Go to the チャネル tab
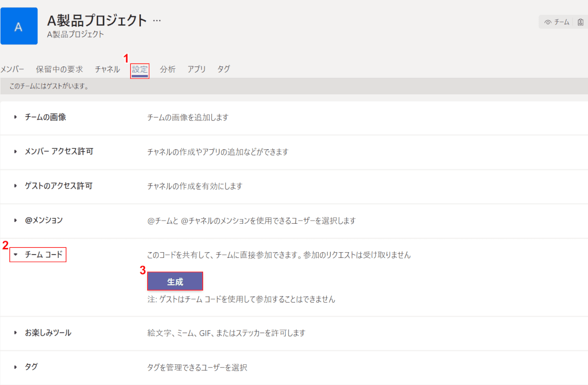Image resolution: width=588 pixels, height=385 pixels. click(107, 69)
